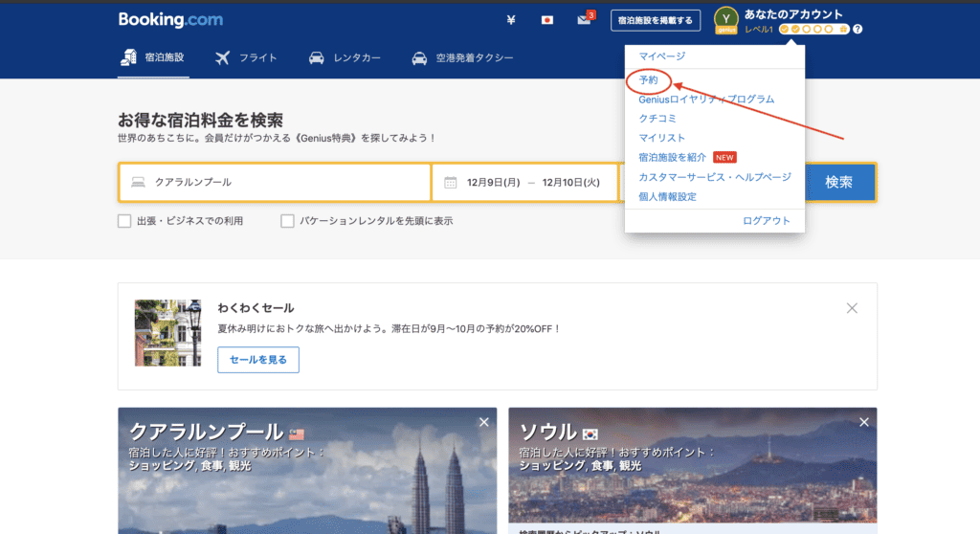Expand the あなたのアカウント account menu
The height and width of the screenshot is (534, 980).
(x=793, y=14)
